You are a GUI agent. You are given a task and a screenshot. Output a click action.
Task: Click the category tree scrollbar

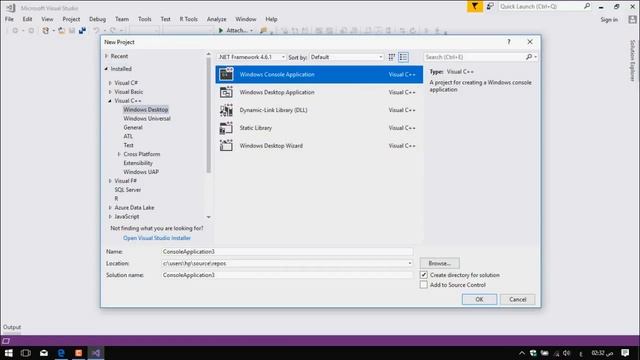click(x=209, y=116)
